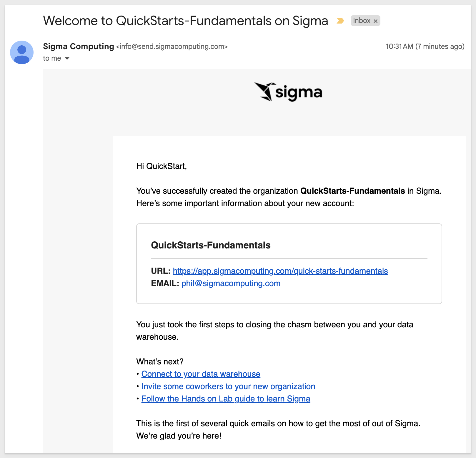Screen dimensions: 476x458
Task: Open the app.sigmacomputing.com quick-starts-fundamentals URL
Action: [x=280, y=271]
